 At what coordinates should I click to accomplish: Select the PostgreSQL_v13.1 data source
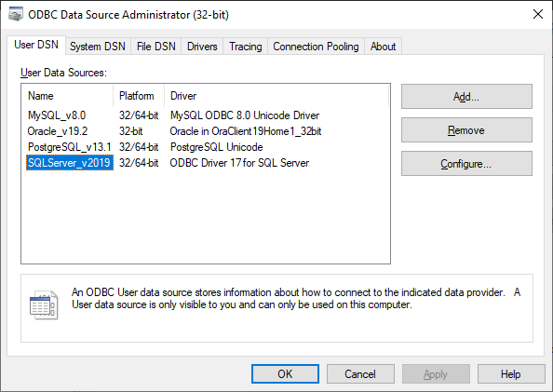(70, 147)
